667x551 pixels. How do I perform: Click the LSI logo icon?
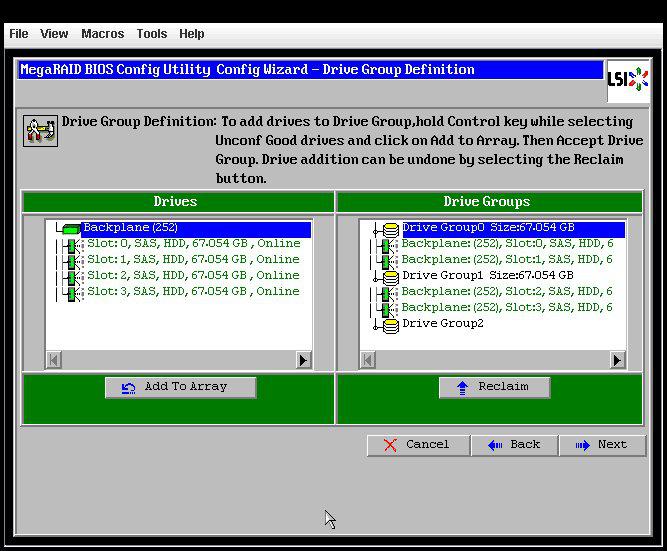coord(627,80)
